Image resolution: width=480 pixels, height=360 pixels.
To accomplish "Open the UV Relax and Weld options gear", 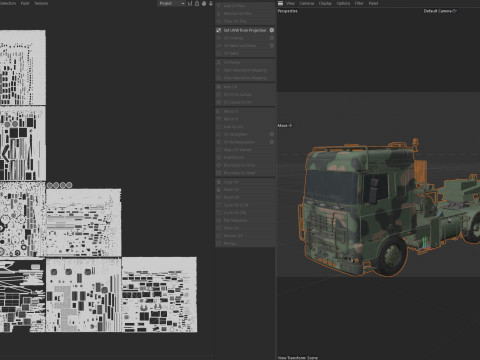I will tap(272, 46).
